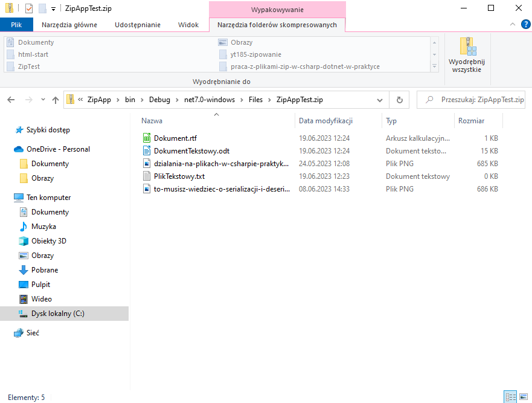The height and width of the screenshot is (403, 532).
Task: Switch to large icons view
Action: 522,397
